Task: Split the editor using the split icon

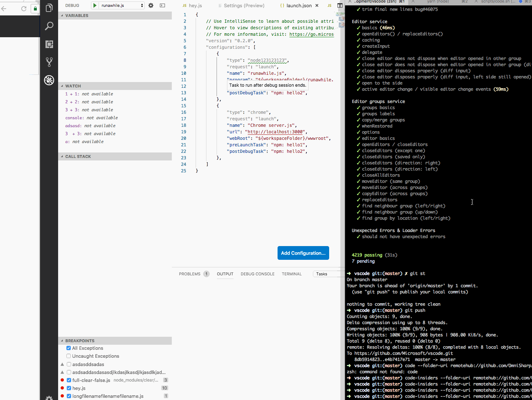Action: pyautogui.click(x=340, y=5)
